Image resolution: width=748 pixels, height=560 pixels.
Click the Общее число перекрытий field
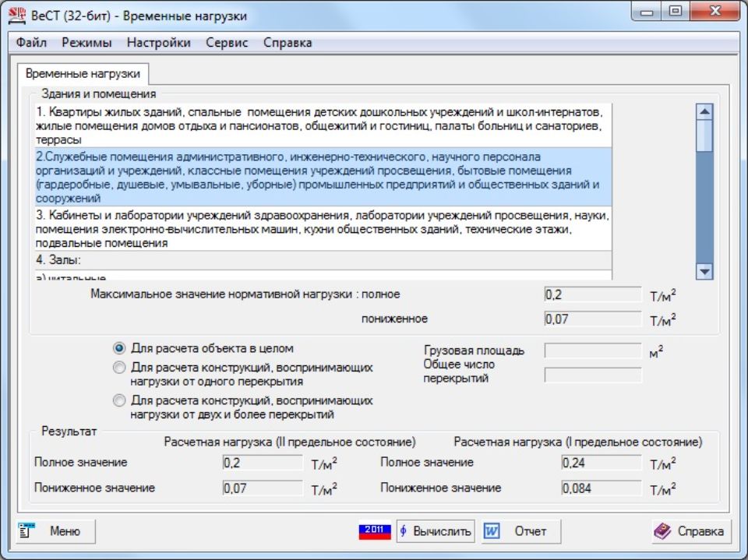(592, 375)
